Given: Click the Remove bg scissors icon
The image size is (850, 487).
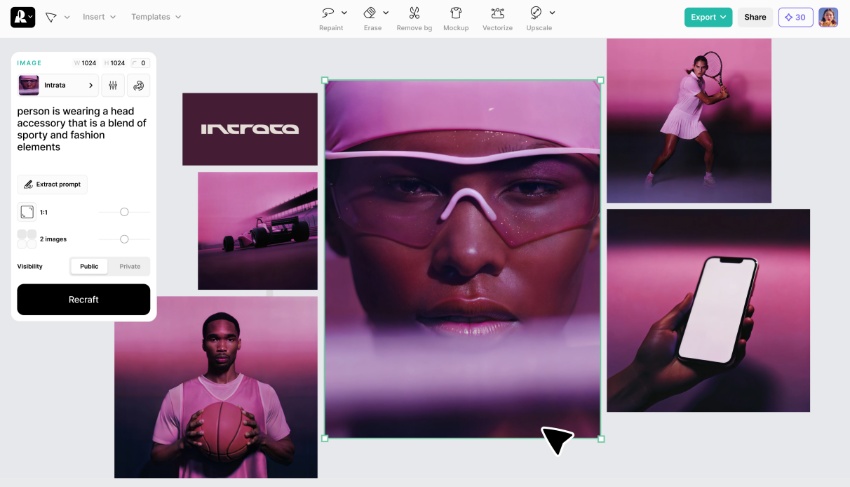Looking at the screenshot, I should click(414, 13).
